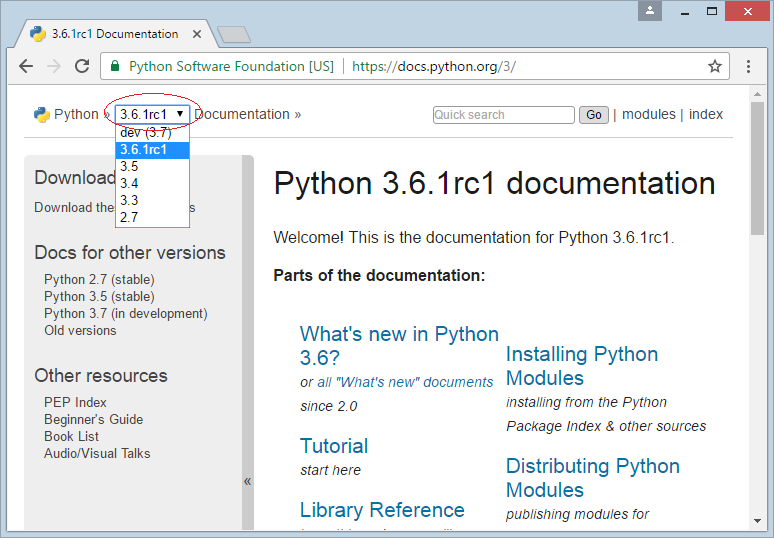
Task: Open the Beginner's Guide link
Action: pos(93,419)
